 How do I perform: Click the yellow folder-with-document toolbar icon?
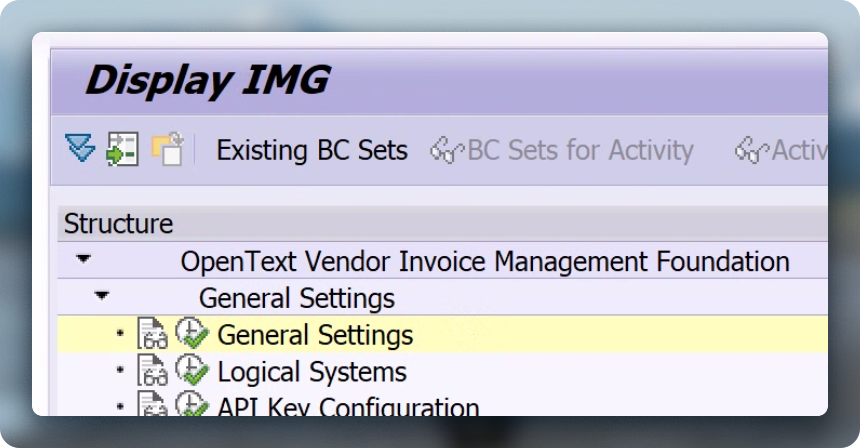coord(167,149)
